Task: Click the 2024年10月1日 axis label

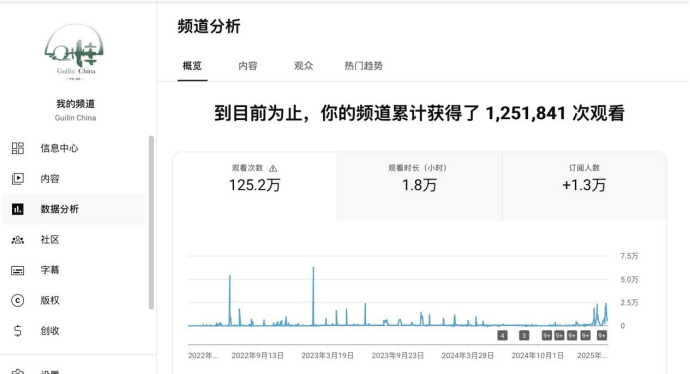Action: click(537, 356)
